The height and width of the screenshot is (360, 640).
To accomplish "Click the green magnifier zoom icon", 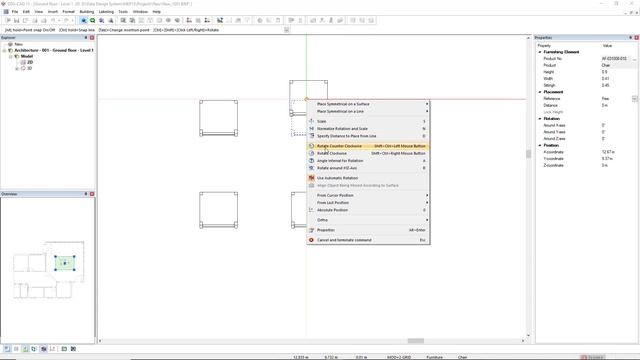I will [x=93, y=20].
